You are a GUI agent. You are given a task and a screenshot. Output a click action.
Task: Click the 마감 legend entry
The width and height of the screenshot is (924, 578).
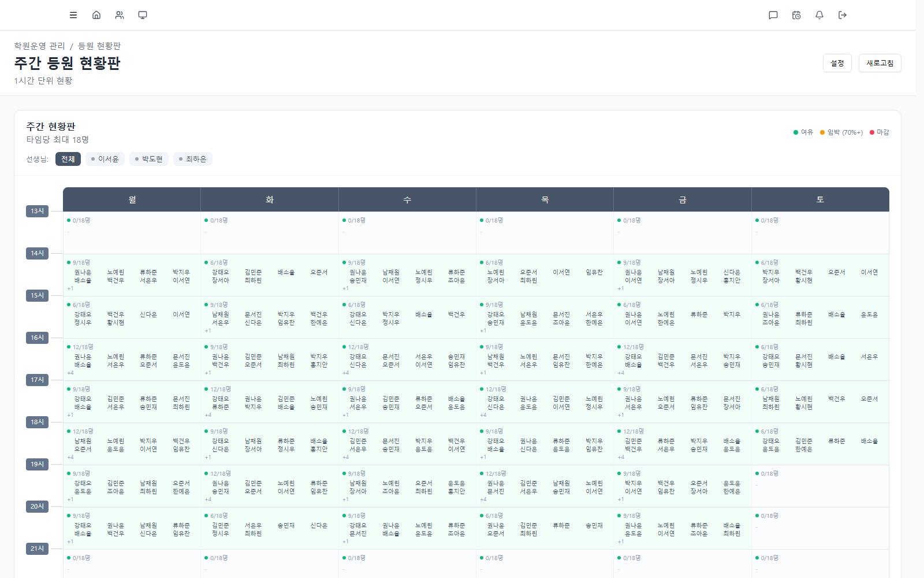tap(880, 132)
